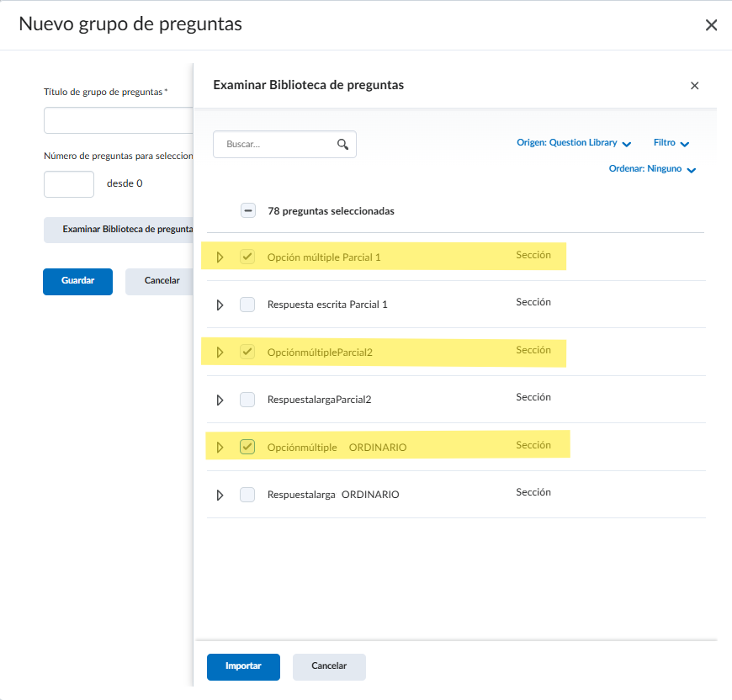Check Respuestalarga ORDINARIO checkbox
Image resolution: width=732 pixels, height=700 pixels.
(247, 495)
